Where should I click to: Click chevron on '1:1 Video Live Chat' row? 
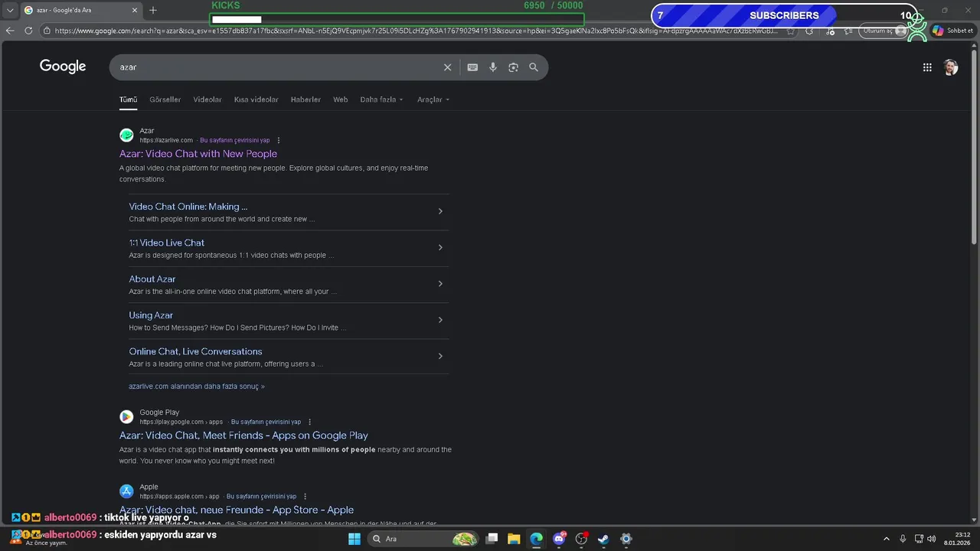click(440, 247)
